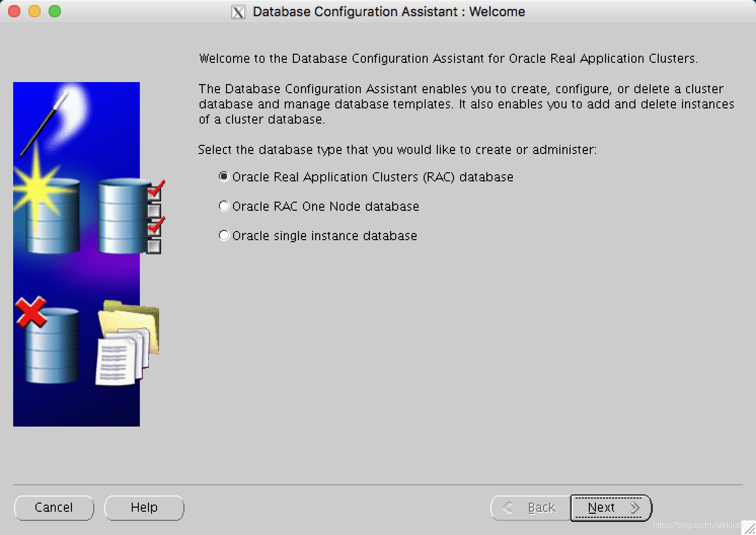Click the red X delete-database graphic
This screenshot has height=535, width=756.
47,340
